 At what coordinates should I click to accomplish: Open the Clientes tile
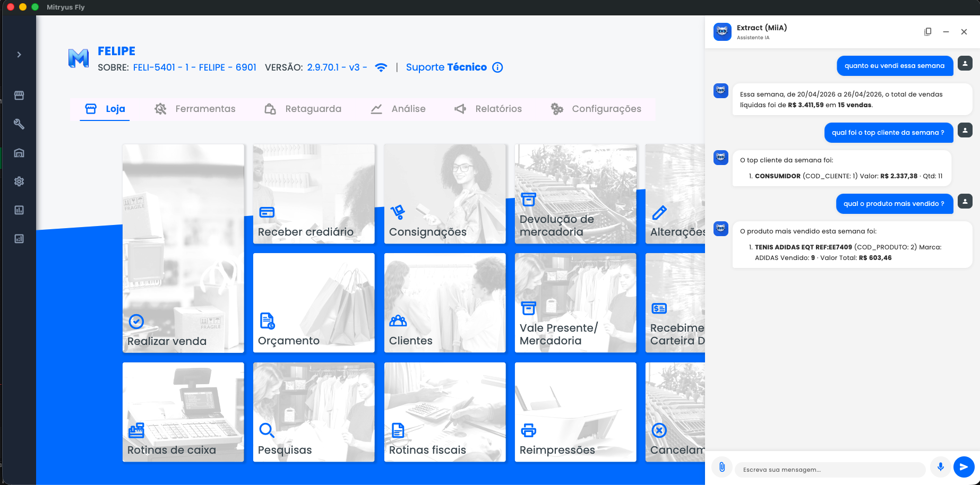tap(445, 302)
